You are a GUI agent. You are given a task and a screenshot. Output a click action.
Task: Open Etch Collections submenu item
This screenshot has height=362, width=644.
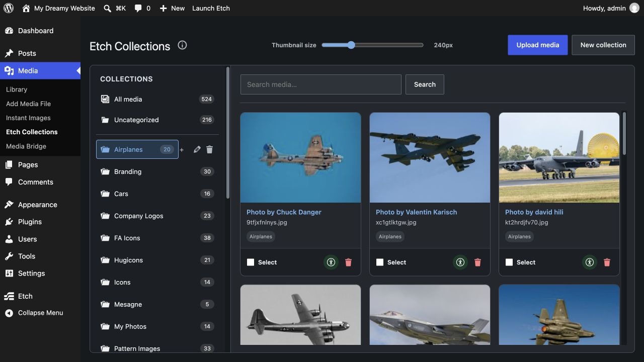(32, 132)
